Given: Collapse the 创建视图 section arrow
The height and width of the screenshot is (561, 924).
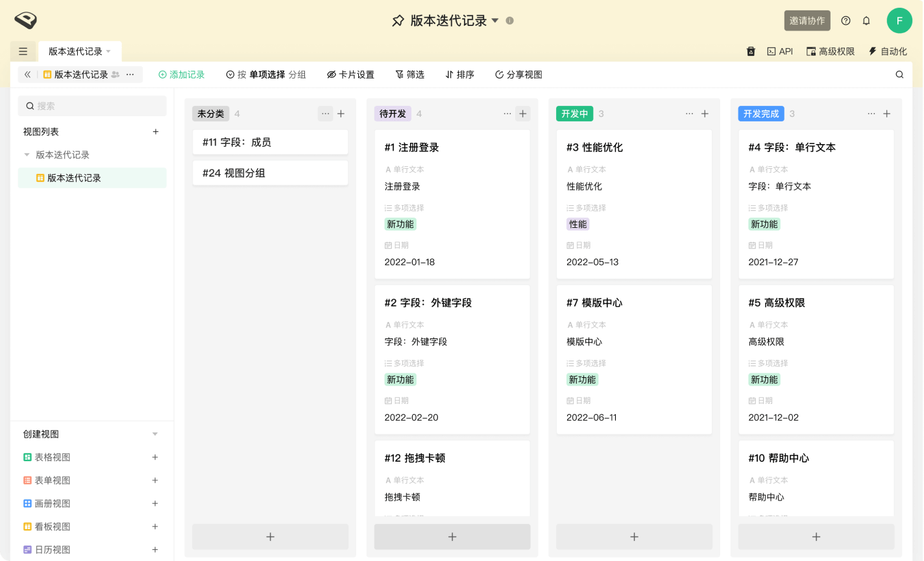Looking at the screenshot, I should click(x=154, y=434).
